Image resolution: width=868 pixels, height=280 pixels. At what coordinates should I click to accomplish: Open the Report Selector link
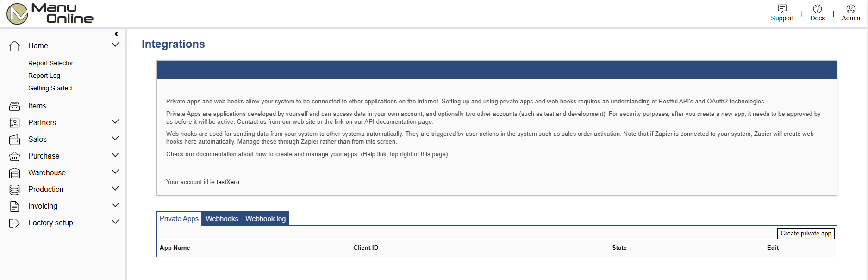(x=51, y=63)
